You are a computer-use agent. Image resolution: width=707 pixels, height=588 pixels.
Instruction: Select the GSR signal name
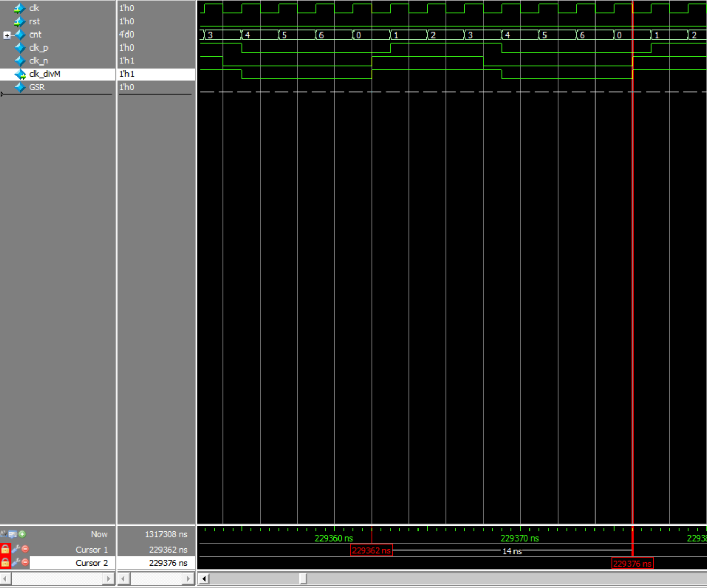(x=37, y=87)
